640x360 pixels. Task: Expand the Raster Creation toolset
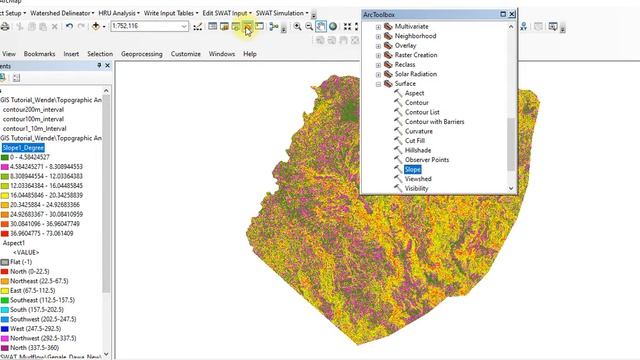(x=378, y=56)
